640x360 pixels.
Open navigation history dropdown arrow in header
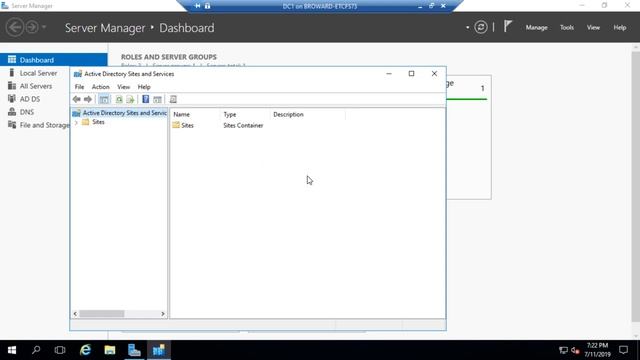tap(44, 27)
